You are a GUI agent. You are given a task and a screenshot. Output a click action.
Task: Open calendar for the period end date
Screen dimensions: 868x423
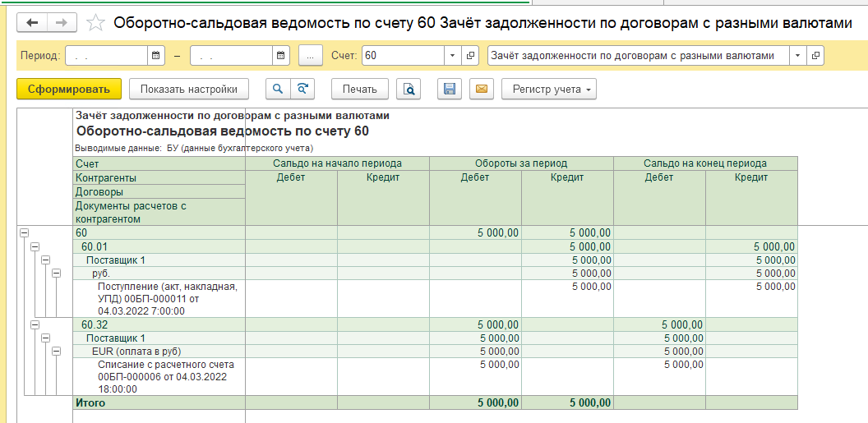pyautogui.click(x=280, y=55)
